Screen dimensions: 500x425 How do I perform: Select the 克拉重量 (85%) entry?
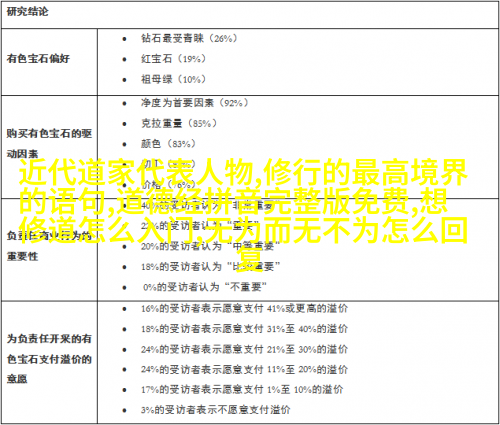(179, 123)
